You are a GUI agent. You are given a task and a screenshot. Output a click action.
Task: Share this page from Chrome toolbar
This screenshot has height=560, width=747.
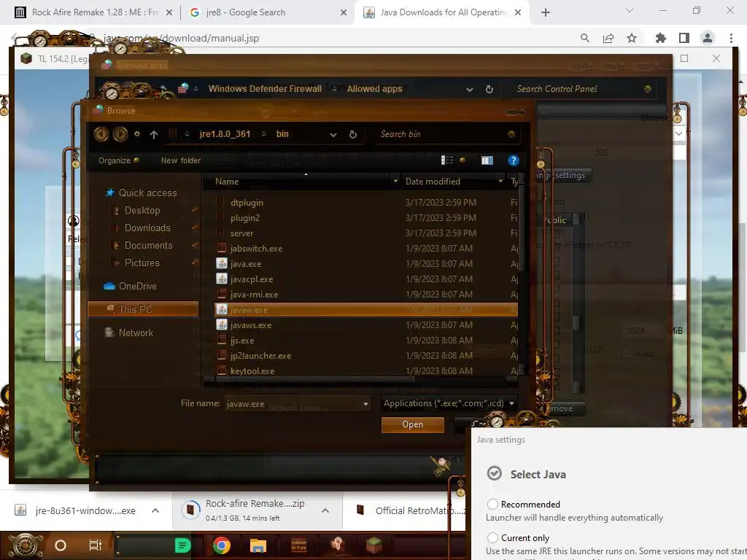[608, 38]
